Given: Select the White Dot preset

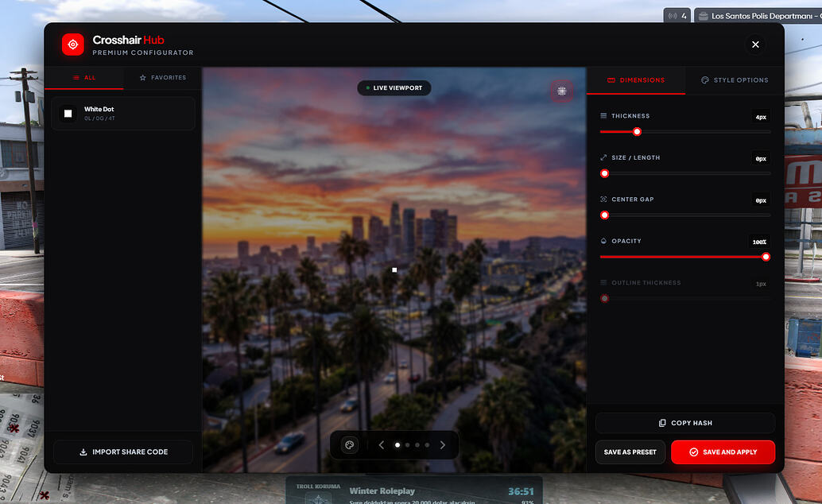Looking at the screenshot, I should coord(123,114).
